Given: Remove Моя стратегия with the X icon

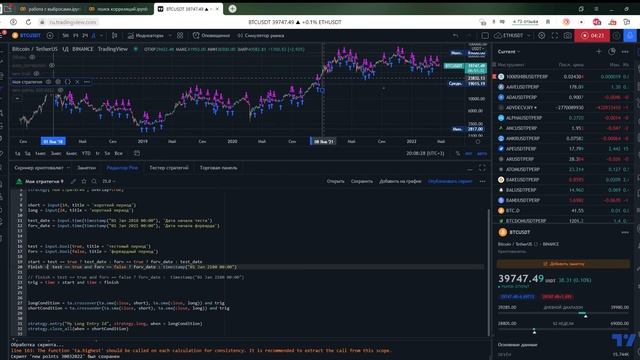Looking at the screenshot, I should 77,82.
